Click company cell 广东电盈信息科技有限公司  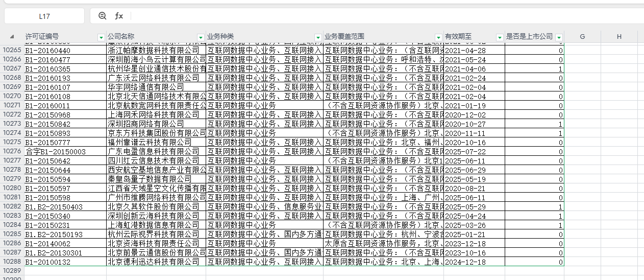click(x=156, y=152)
